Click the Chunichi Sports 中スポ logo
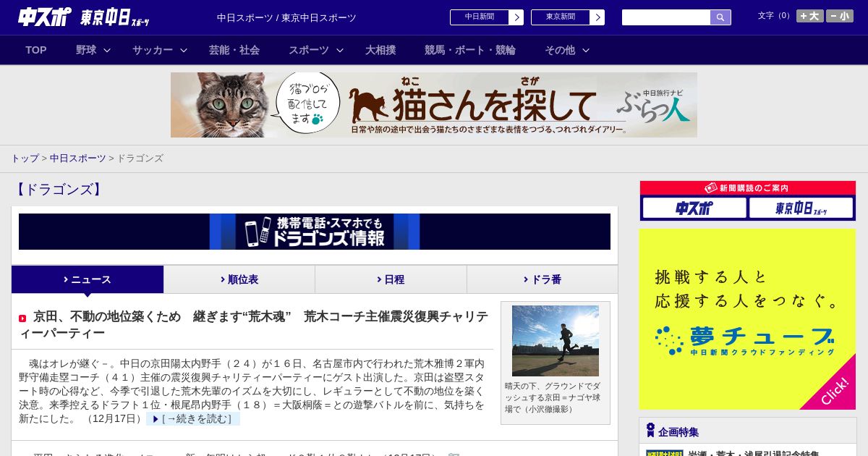This screenshot has width=868, height=456. [45, 17]
